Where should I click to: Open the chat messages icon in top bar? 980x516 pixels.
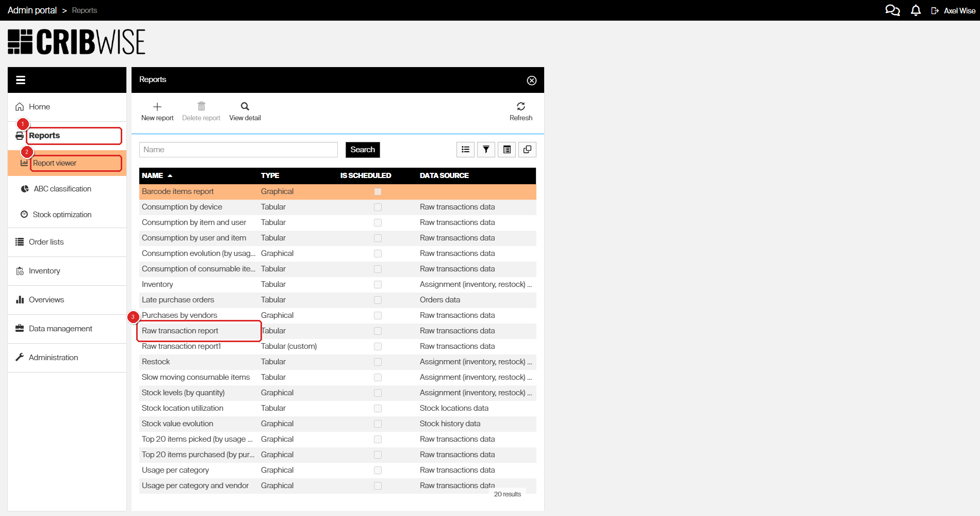click(x=892, y=10)
